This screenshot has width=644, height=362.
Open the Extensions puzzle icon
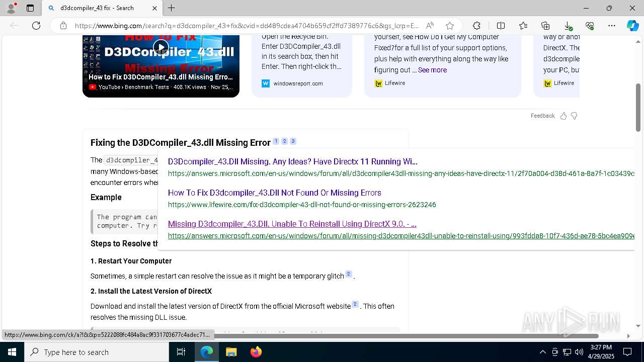476,26
